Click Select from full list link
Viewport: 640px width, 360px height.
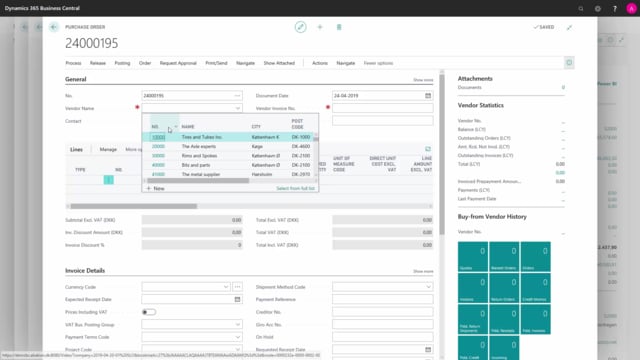(296, 188)
